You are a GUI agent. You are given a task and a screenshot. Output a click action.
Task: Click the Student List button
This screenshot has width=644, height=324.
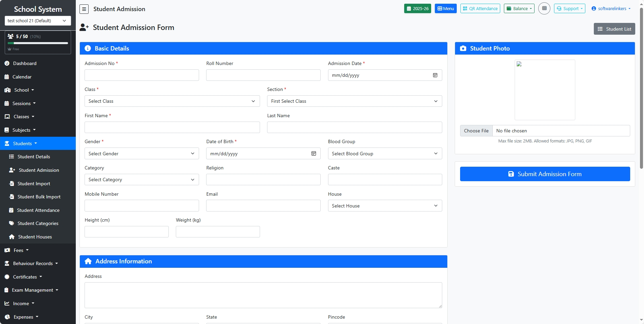point(614,29)
